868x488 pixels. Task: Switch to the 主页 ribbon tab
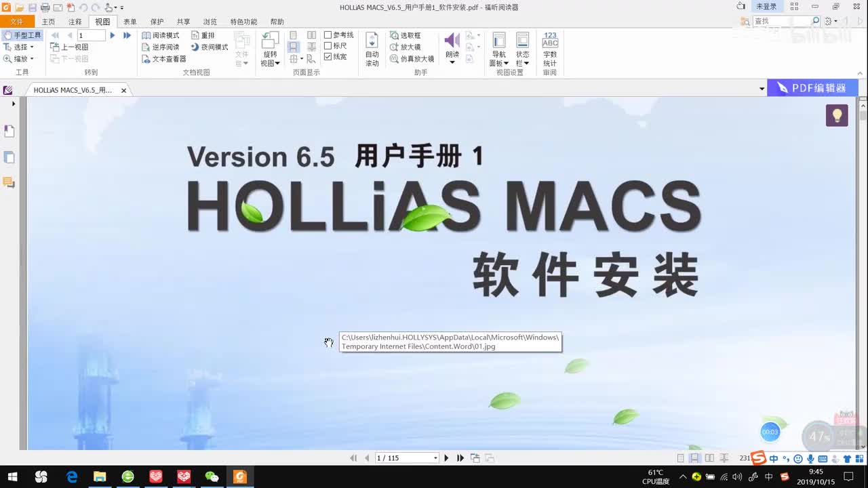pos(48,22)
